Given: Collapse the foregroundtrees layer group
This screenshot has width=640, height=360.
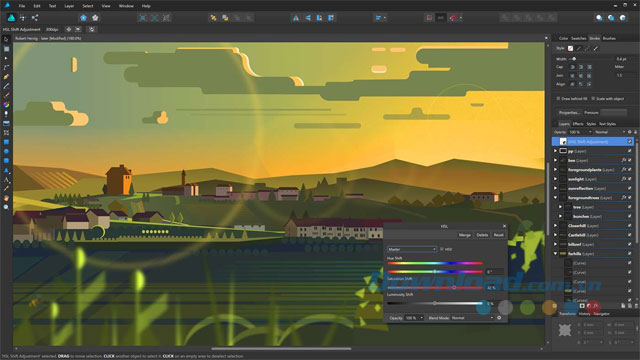Looking at the screenshot, I should coord(556,198).
